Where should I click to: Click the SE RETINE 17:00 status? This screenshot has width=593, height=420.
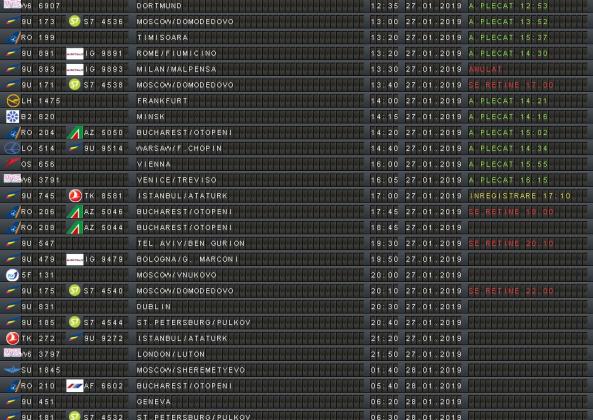511,85
